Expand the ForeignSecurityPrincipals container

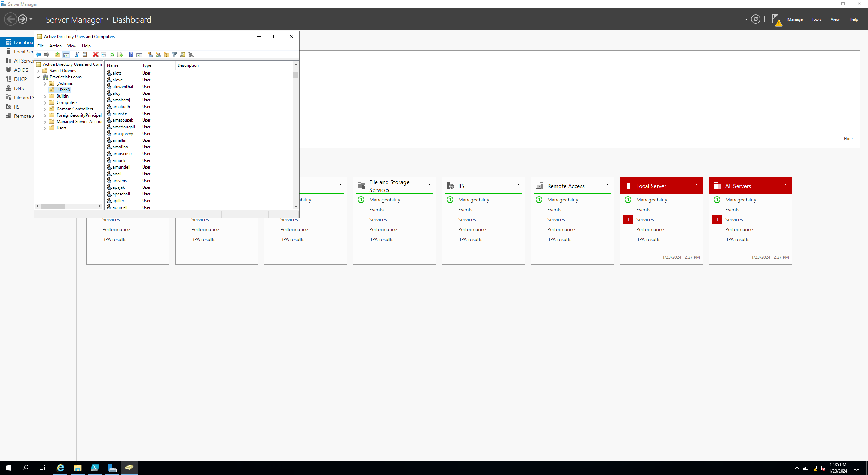click(x=45, y=115)
